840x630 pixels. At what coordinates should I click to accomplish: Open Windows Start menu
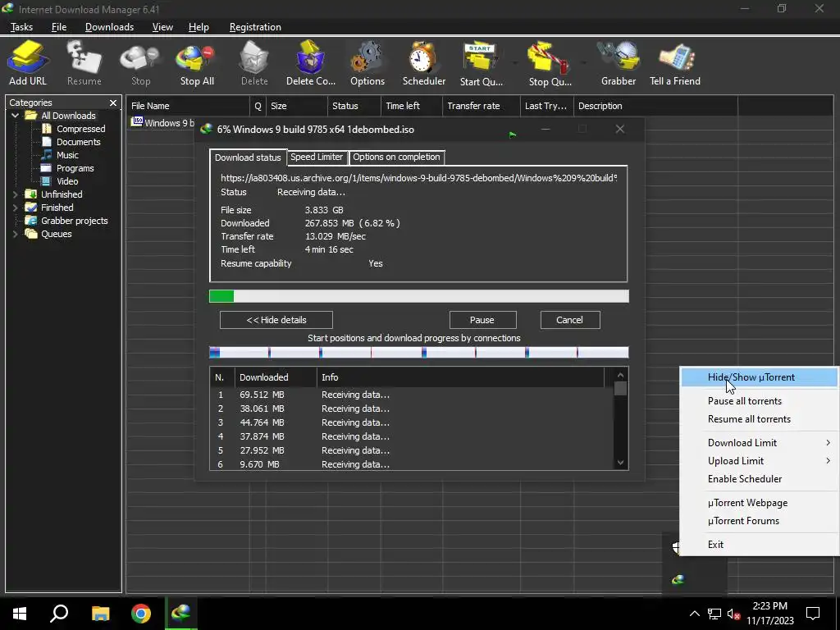click(20, 613)
